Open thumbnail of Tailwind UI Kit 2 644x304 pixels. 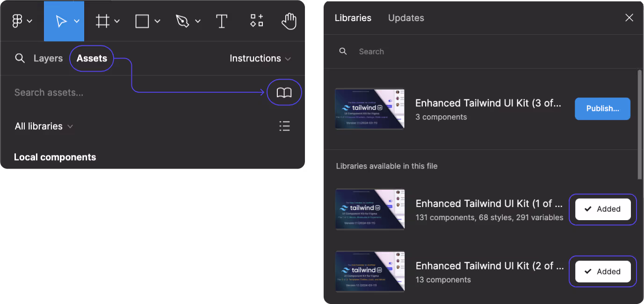370,272
